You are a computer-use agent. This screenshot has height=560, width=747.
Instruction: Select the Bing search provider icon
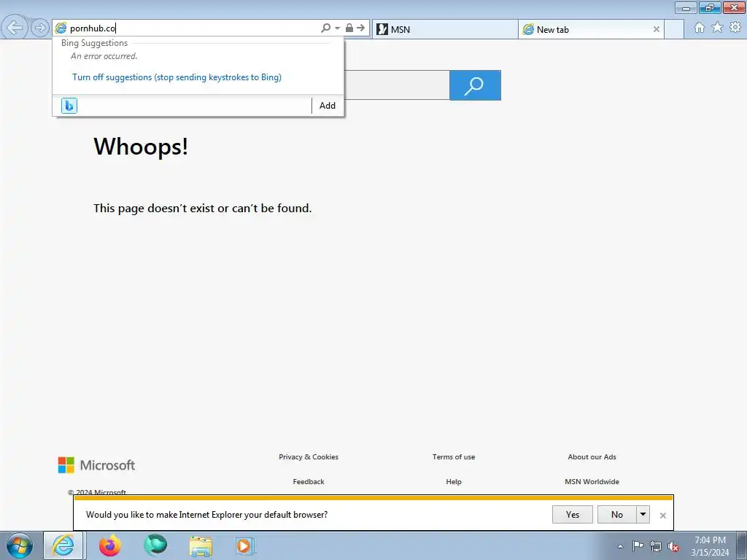pos(69,106)
